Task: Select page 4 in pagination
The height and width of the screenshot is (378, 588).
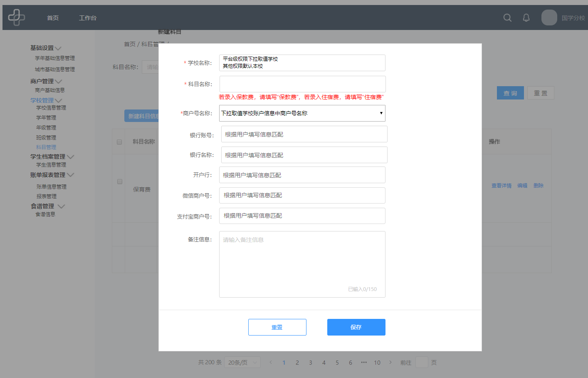Action: pyautogui.click(x=324, y=363)
